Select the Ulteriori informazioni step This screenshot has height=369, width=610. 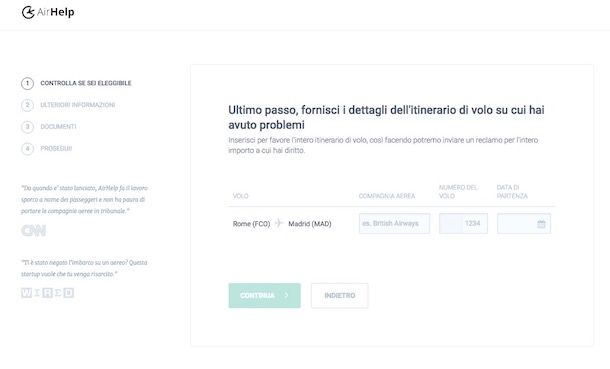pos(78,105)
